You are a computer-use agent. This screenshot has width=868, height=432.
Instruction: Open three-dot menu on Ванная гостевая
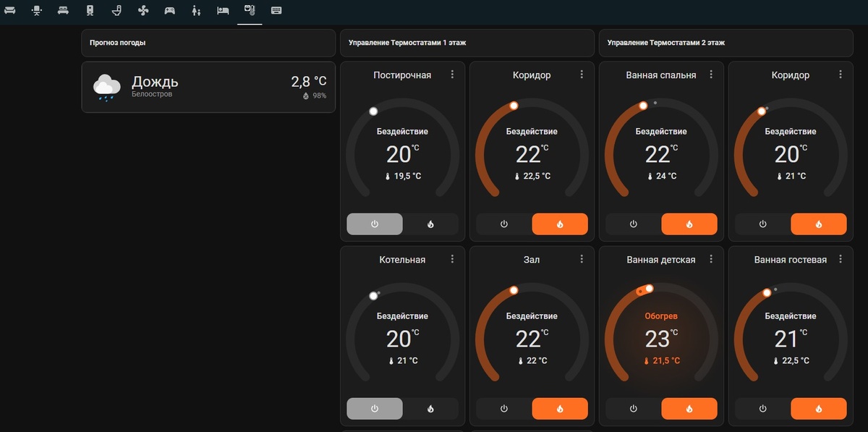[841, 259]
